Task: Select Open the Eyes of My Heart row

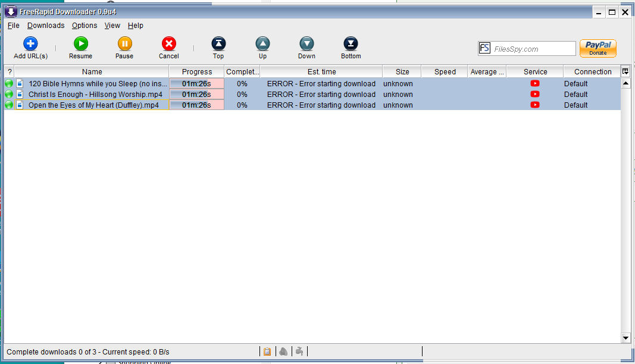Action: 93,105
